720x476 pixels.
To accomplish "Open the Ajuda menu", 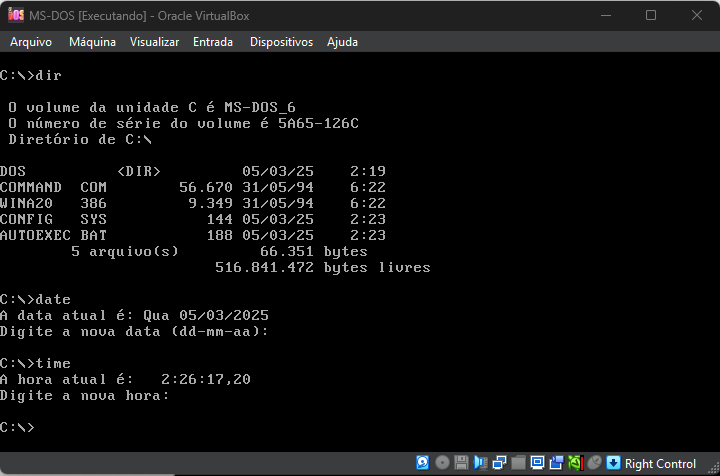I will click(x=342, y=42).
